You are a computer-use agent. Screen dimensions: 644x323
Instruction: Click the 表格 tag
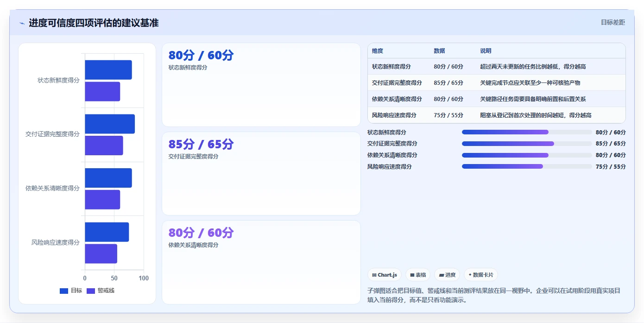418,275
